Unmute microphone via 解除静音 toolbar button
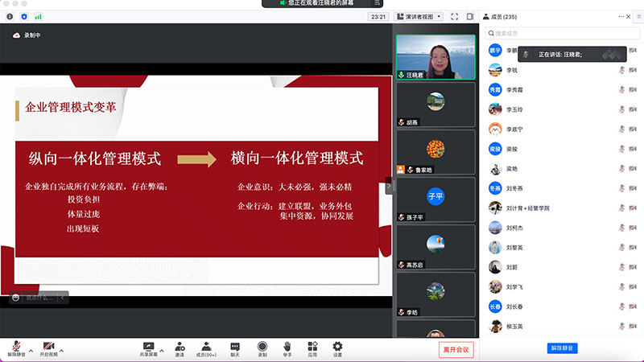This screenshot has width=644, height=362. tap(16, 348)
